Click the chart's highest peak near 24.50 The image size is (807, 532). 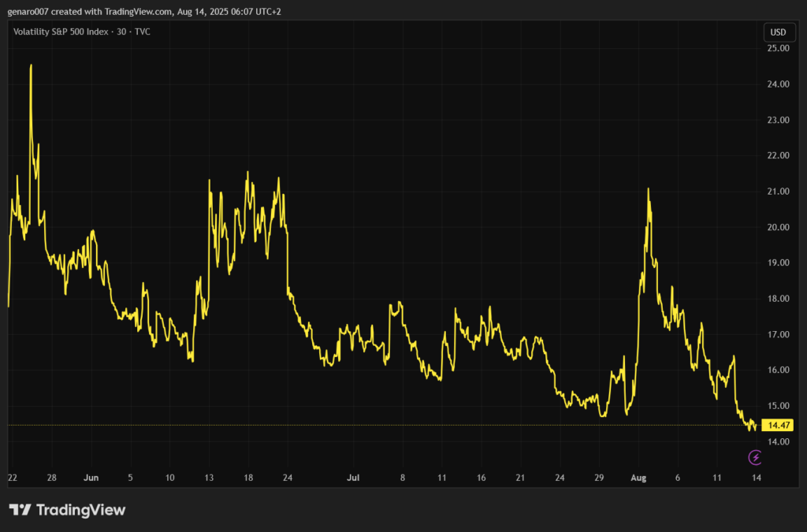pyautogui.click(x=31, y=65)
